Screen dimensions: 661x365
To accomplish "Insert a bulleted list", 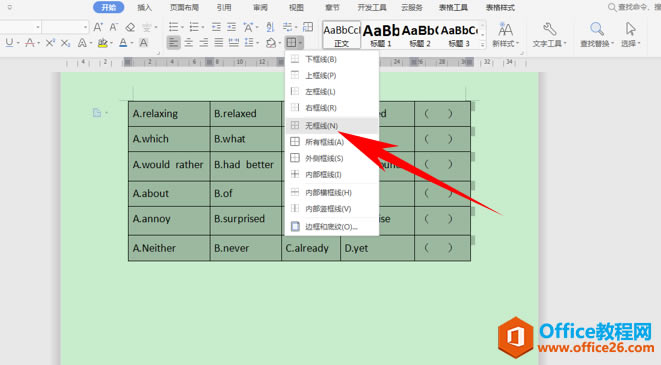I will [x=173, y=27].
